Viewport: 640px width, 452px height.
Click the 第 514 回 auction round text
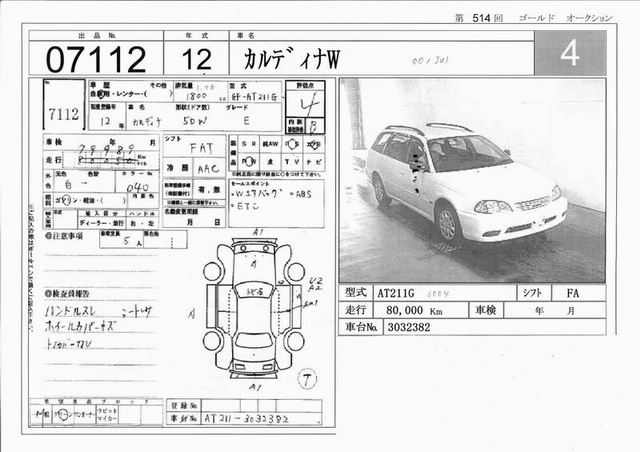479,18
